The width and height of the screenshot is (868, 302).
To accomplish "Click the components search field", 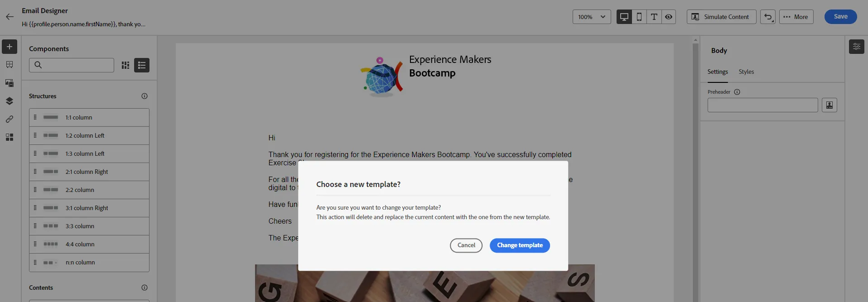I will pos(72,65).
